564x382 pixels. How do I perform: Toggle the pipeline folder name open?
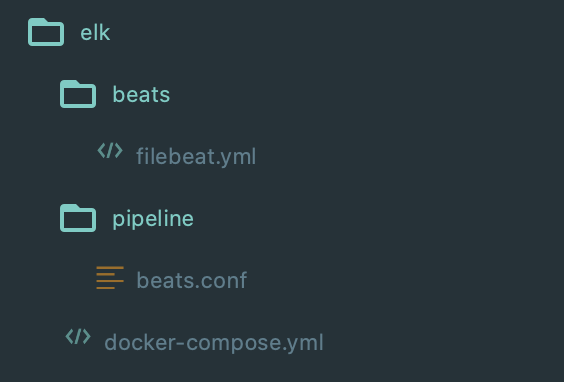(x=153, y=219)
